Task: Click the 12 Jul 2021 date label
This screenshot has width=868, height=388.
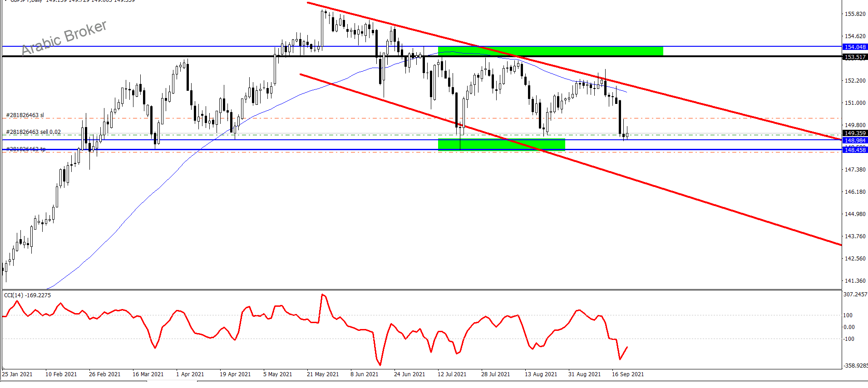Action: 452,374
